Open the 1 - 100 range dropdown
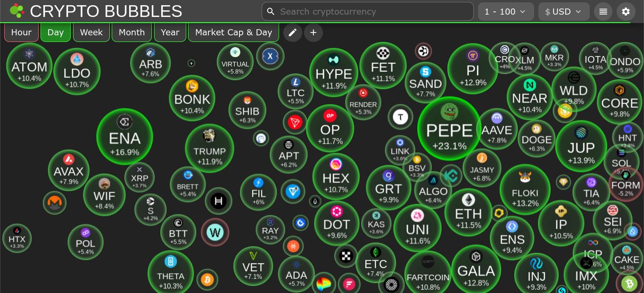 click(506, 12)
